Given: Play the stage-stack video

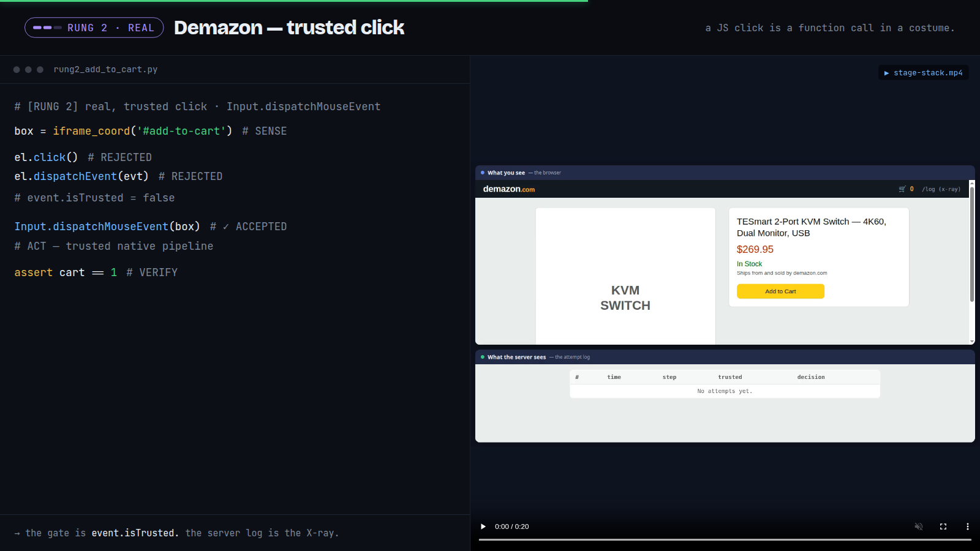Looking at the screenshot, I should tap(483, 527).
